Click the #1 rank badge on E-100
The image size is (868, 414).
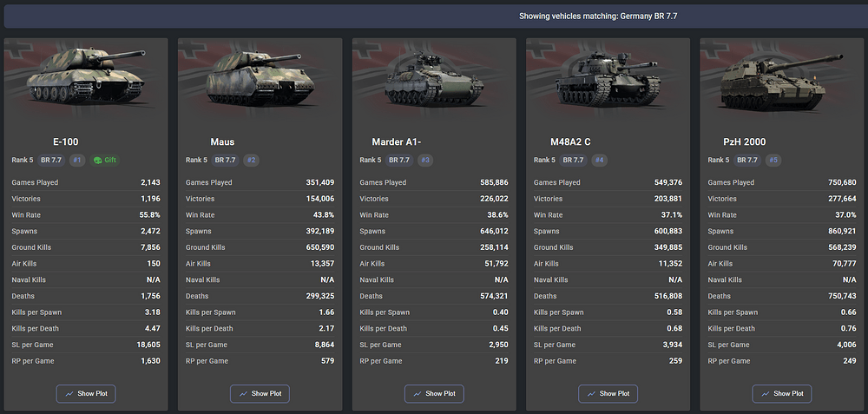pos(77,160)
